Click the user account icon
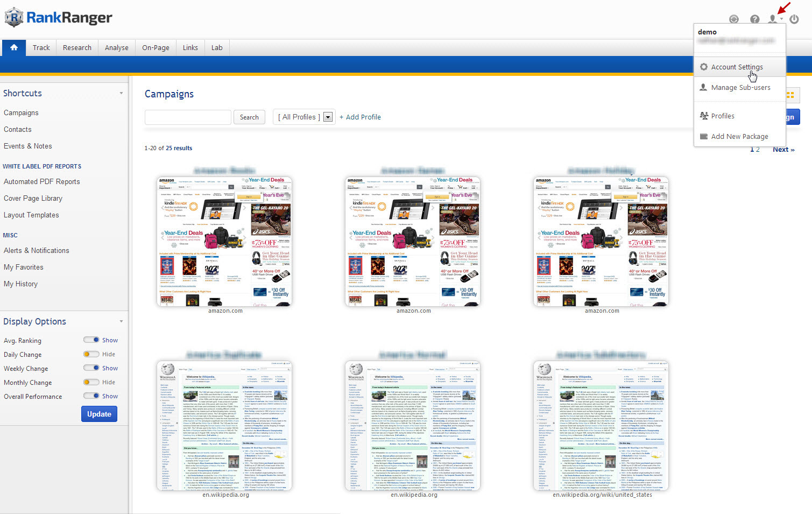Viewport: 812px width, 514px height. (x=773, y=19)
